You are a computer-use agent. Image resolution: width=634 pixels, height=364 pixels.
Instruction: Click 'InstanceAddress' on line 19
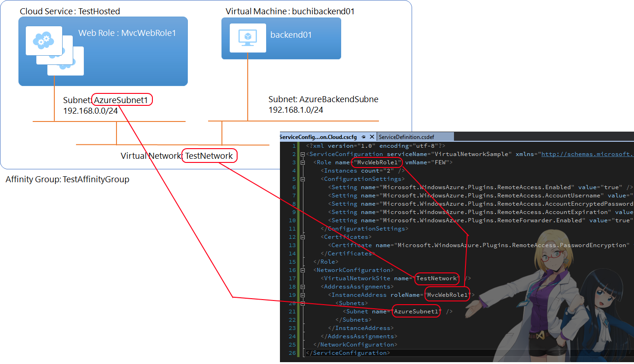point(359,295)
